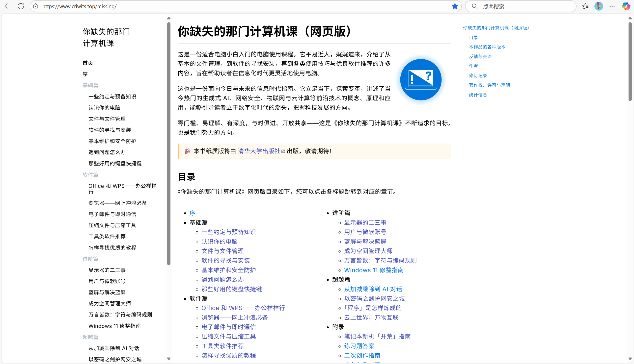
Task: Click the page scrollbar down arrow
Action: click(x=630, y=359)
